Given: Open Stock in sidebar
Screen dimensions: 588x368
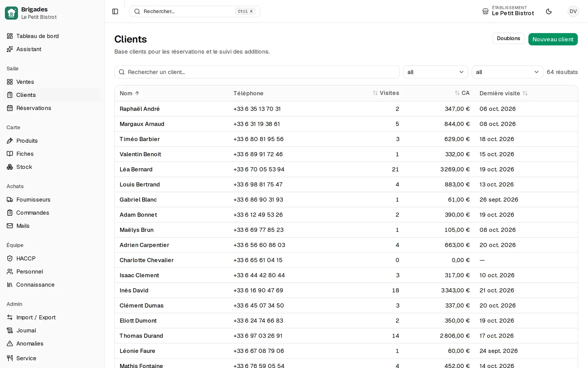Looking at the screenshot, I should [x=52, y=167].
